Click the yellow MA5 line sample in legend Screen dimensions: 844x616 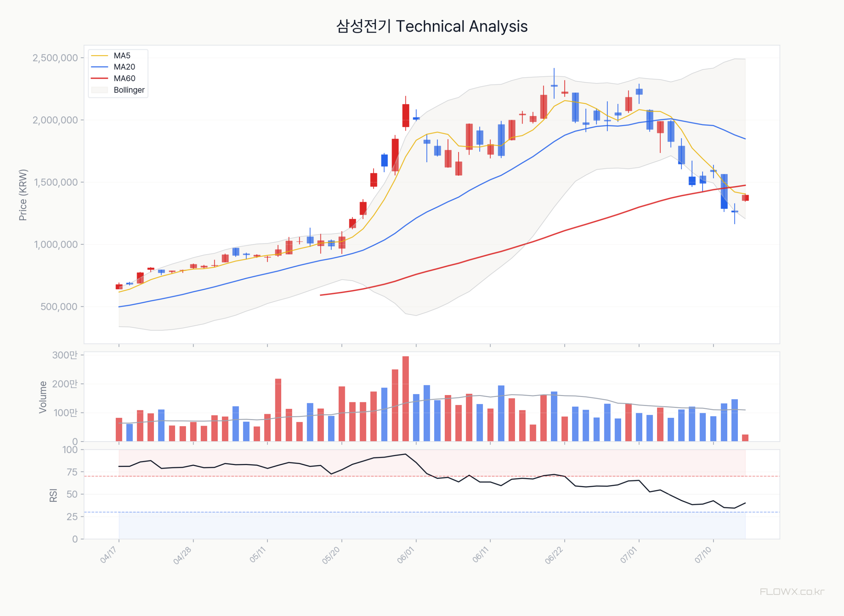pos(100,55)
